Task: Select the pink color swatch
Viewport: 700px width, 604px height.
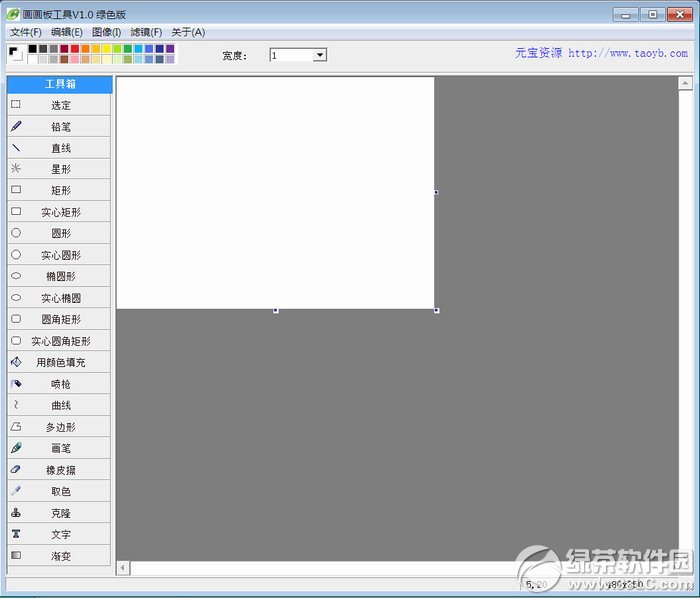Action: pos(75,59)
